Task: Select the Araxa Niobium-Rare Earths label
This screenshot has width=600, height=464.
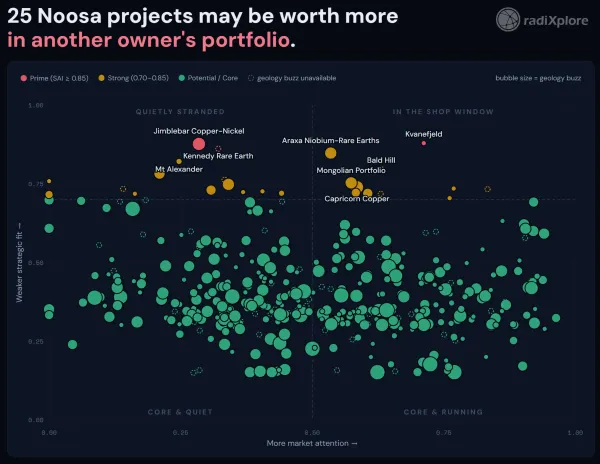Action: tap(331, 140)
